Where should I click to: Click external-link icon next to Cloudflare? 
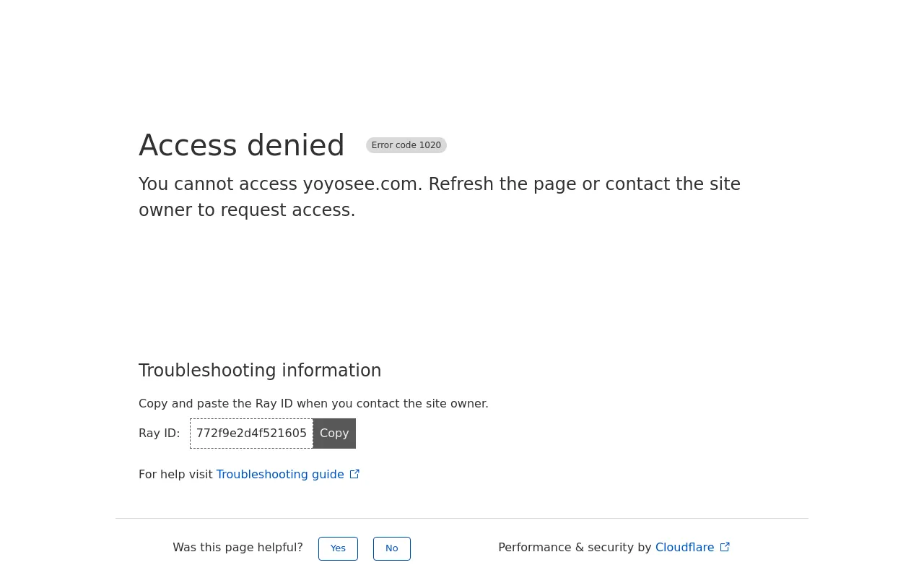coord(725,547)
